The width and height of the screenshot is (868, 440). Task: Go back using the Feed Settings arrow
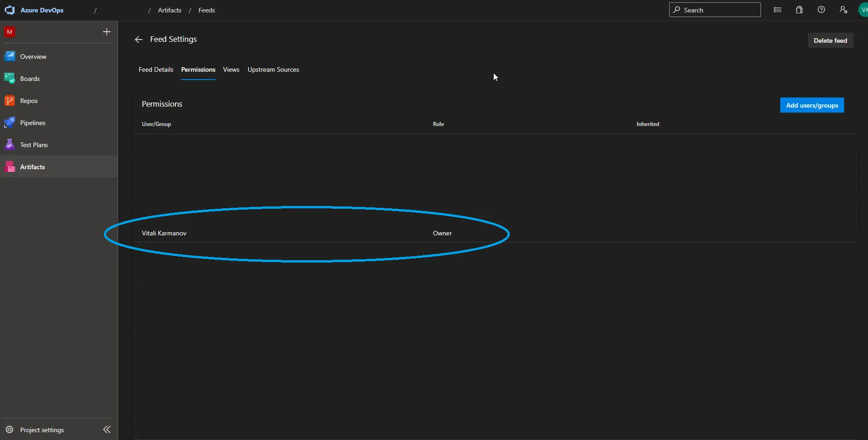point(139,40)
